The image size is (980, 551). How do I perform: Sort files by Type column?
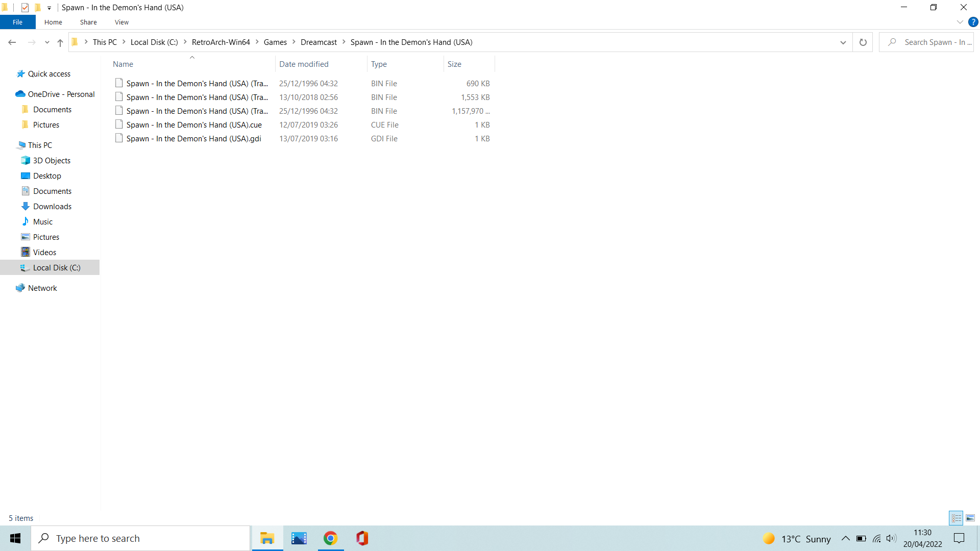(x=405, y=64)
